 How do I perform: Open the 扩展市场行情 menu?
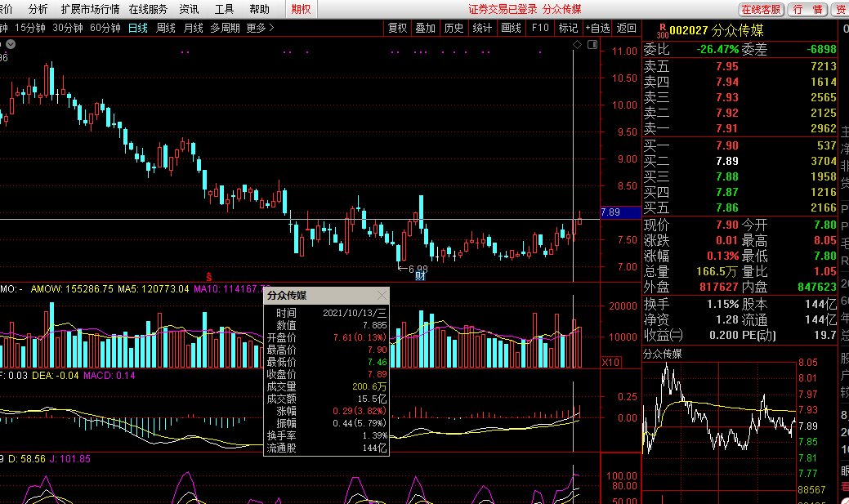[90, 9]
